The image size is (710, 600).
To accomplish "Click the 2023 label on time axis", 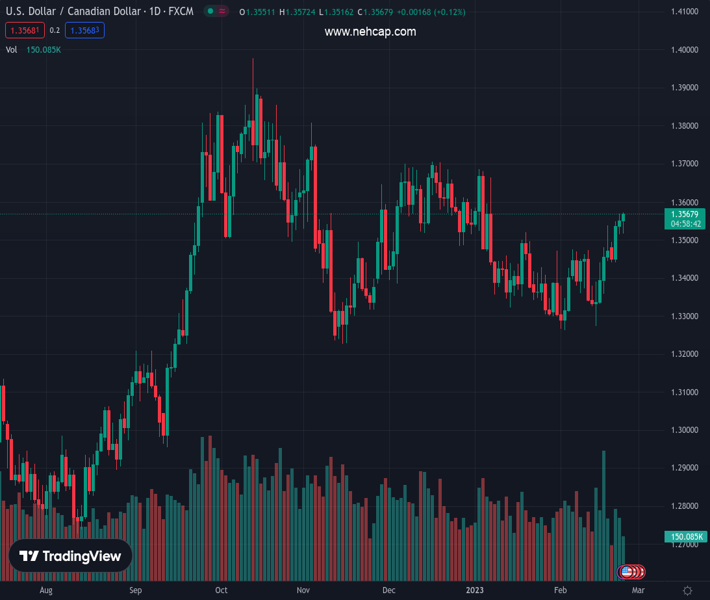I will click(475, 591).
